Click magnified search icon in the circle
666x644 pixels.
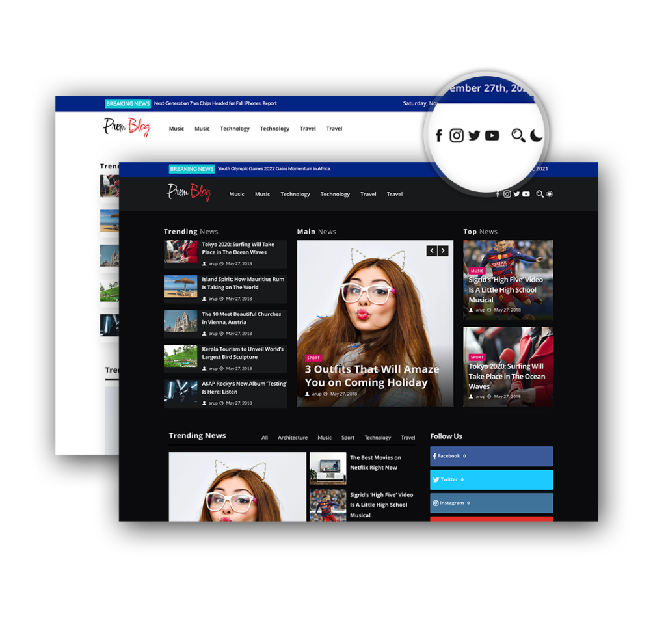coord(518,135)
